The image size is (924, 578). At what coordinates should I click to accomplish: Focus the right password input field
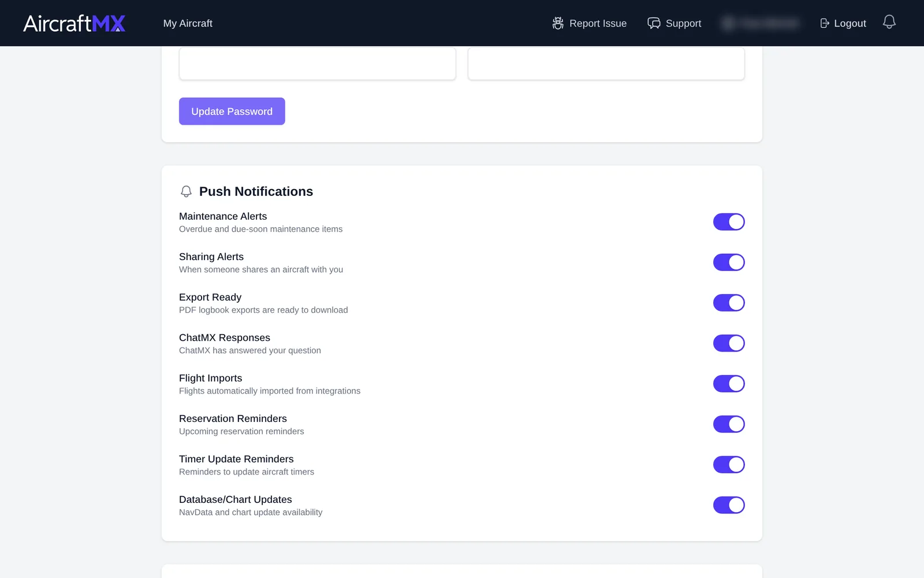click(606, 63)
